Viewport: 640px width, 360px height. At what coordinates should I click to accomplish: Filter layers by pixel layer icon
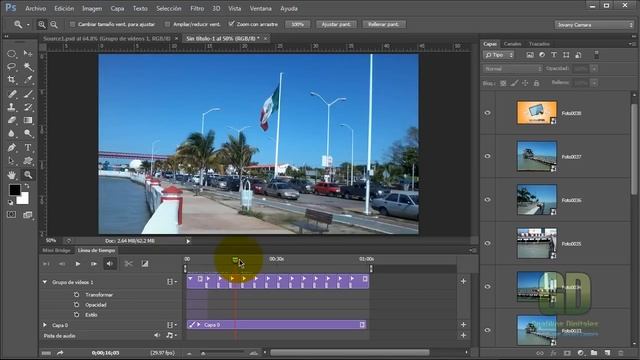coord(530,55)
